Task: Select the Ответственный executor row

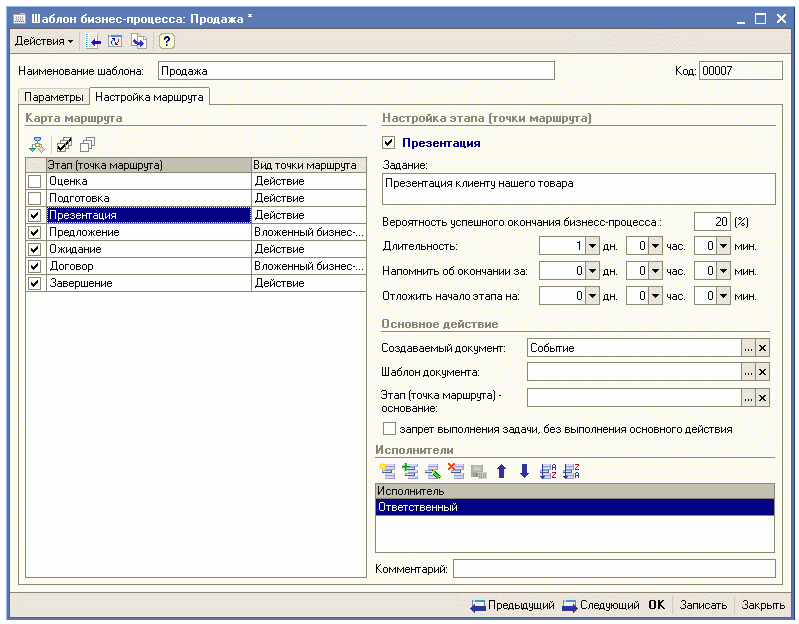Action: click(575, 507)
